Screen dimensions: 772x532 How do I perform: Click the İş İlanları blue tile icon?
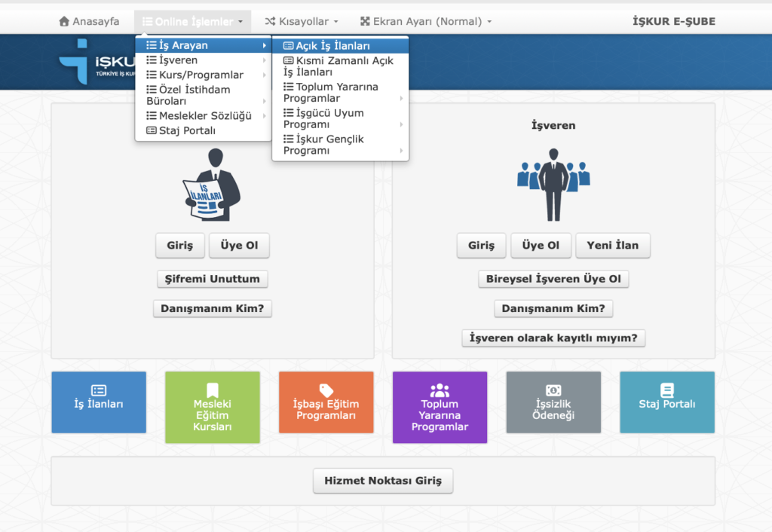pyautogui.click(x=99, y=390)
